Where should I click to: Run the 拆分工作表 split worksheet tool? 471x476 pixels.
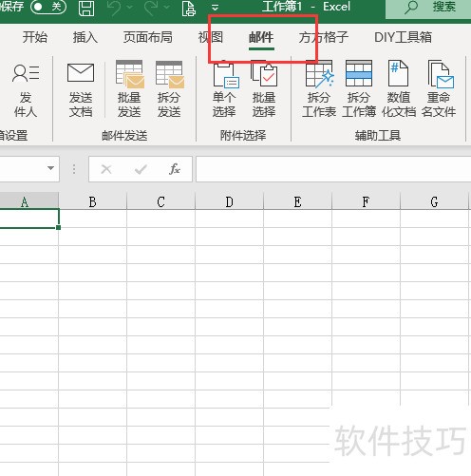(319, 89)
